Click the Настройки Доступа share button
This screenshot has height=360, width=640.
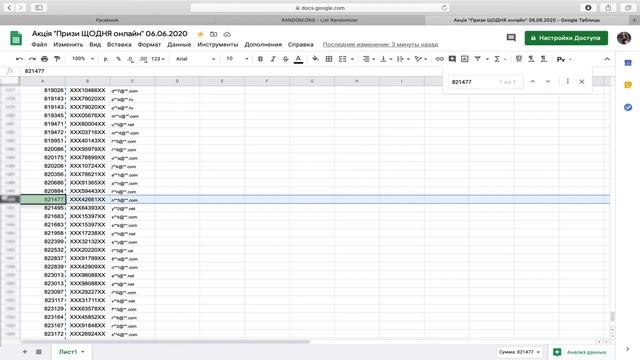pyautogui.click(x=566, y=38)
